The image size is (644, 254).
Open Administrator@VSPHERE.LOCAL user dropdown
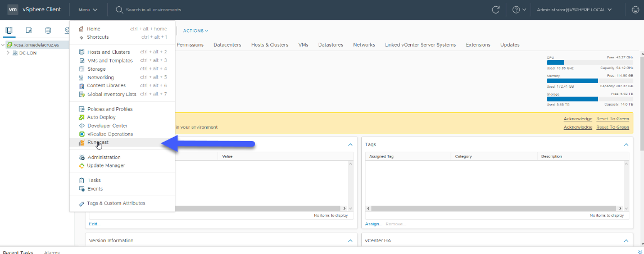tap(574, 10)
